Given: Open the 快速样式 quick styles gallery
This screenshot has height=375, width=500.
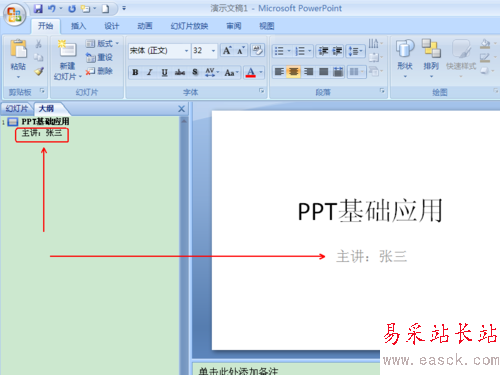Looking at the screenshot, I should tap(461, 58).
